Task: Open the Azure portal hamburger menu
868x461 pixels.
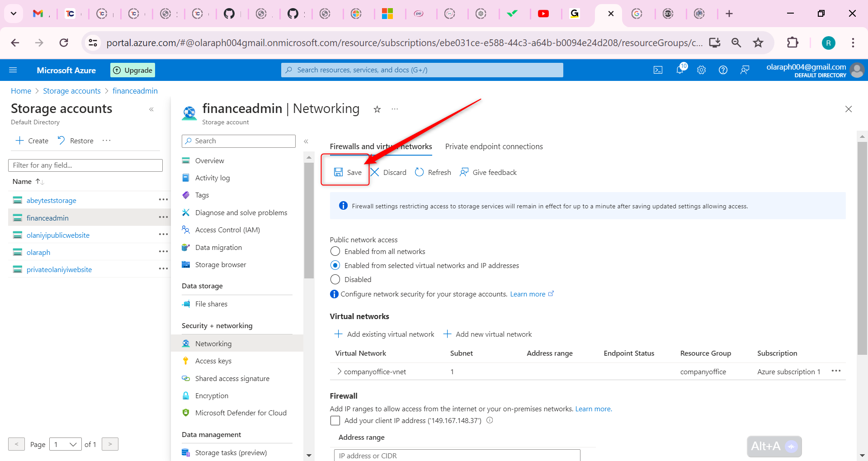Action: tap(13, 70)
